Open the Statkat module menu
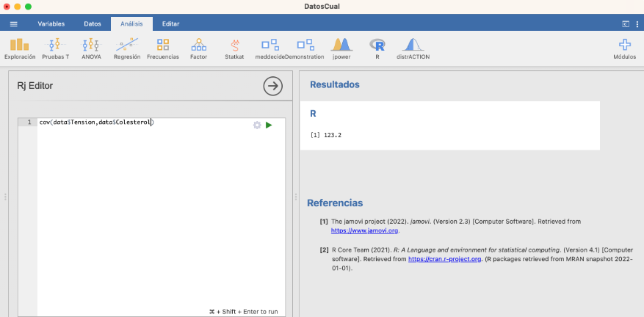The width and height of the screenshot is (644, 317). point(234,48)
